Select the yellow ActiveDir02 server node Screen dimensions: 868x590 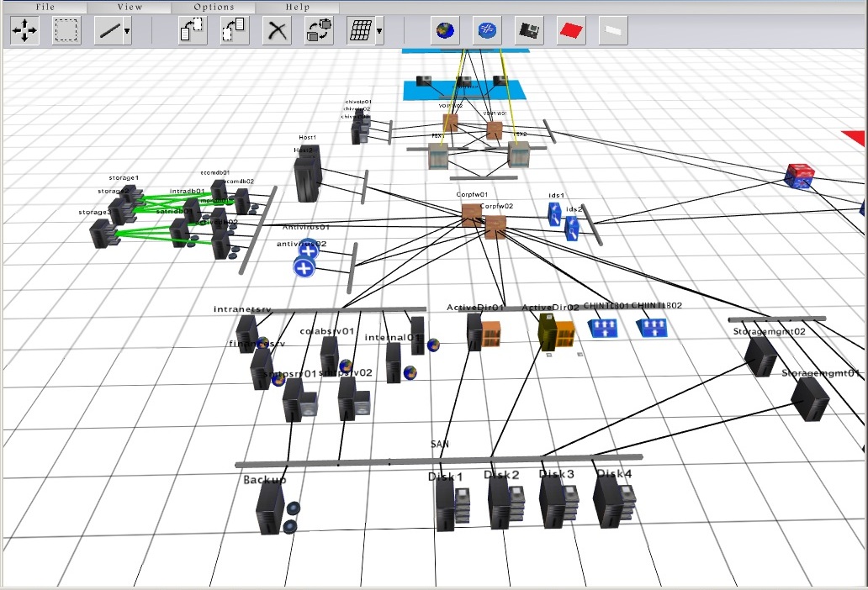(x=548, y=331)
